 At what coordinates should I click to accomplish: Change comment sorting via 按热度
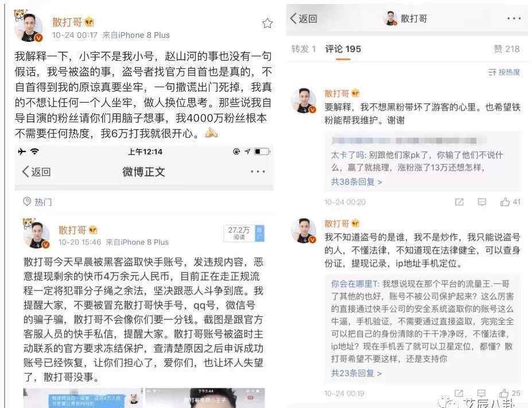point(504,72)
